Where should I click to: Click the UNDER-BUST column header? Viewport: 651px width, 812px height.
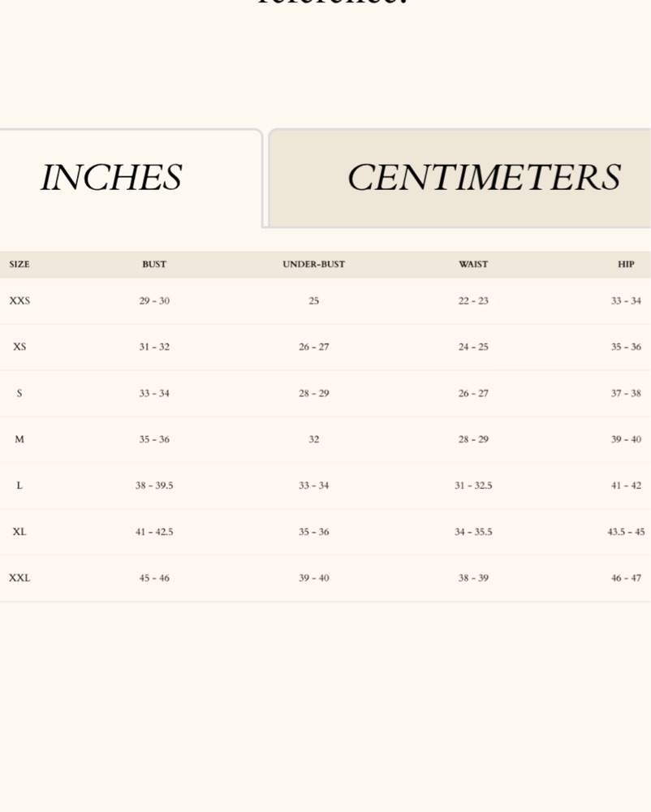pos(313,265)
